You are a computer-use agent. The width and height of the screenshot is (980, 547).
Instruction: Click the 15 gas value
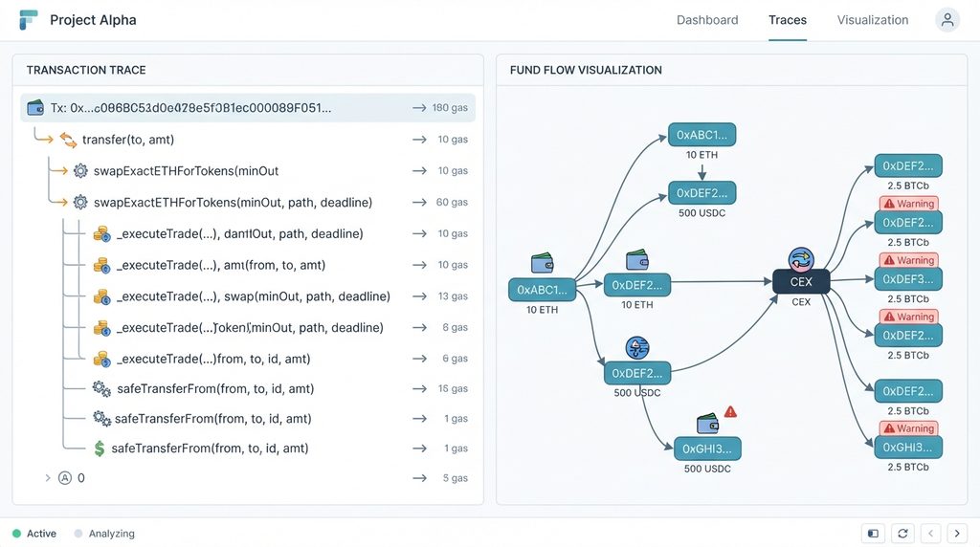[x=453, y=388]
